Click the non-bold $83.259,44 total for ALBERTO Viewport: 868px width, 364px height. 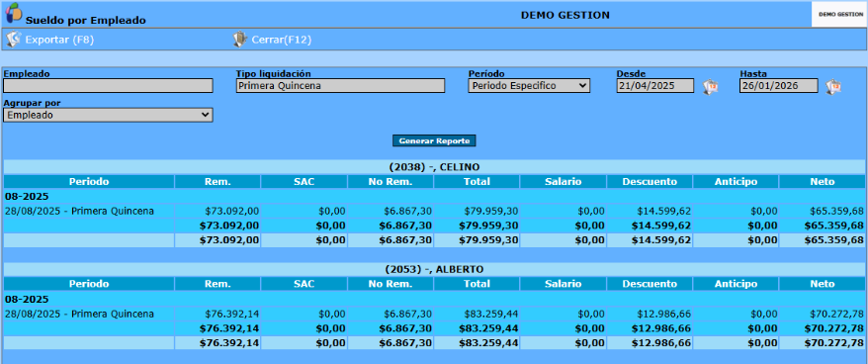pyautogui.click(x=491, y=314)
